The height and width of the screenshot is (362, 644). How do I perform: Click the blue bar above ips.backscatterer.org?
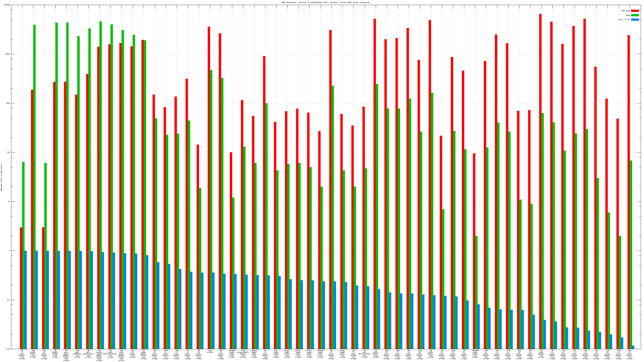pyautogui.click(x=114, y=301)
